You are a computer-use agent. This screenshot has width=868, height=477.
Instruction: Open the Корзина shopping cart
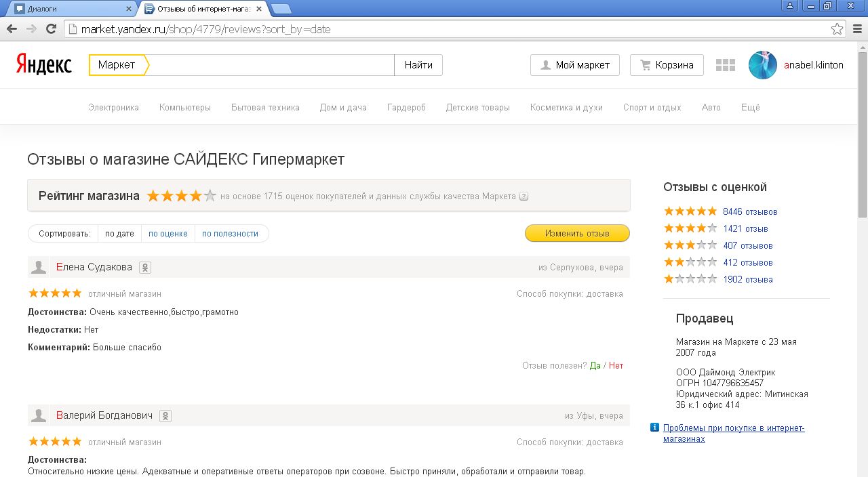(x=667, y=65)
